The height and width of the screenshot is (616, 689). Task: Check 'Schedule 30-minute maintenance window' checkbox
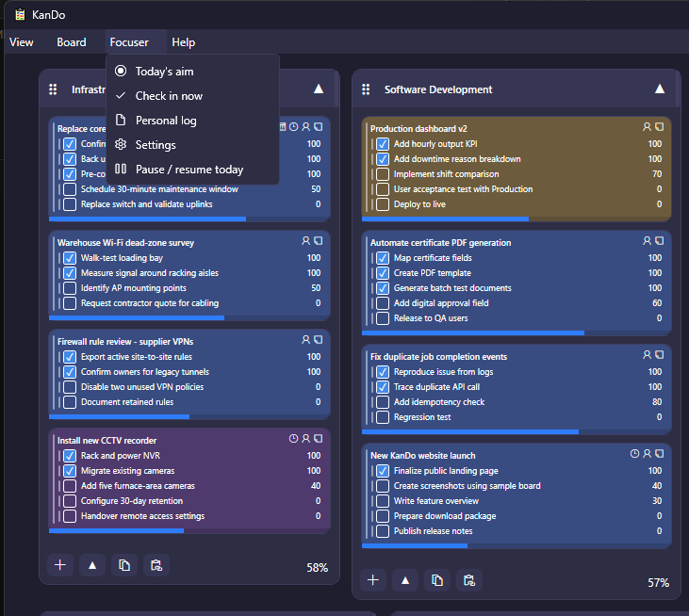pos(70,189)
